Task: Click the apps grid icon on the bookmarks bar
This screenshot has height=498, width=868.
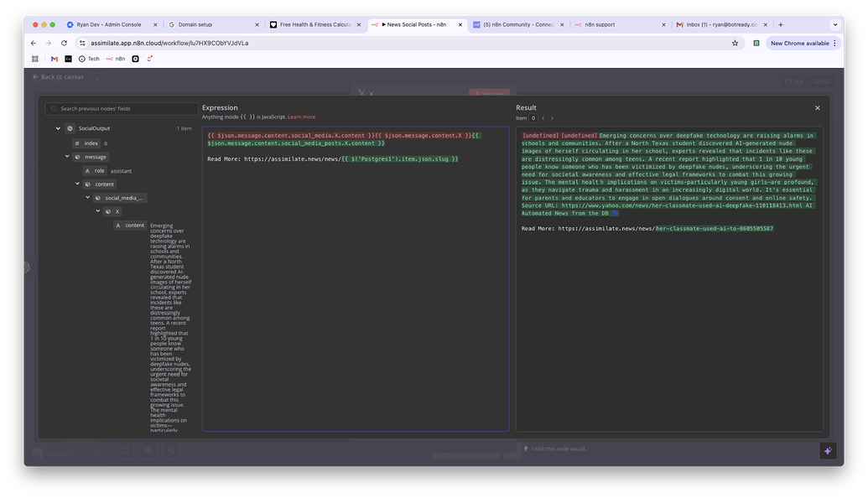Action: coord(34,58)
